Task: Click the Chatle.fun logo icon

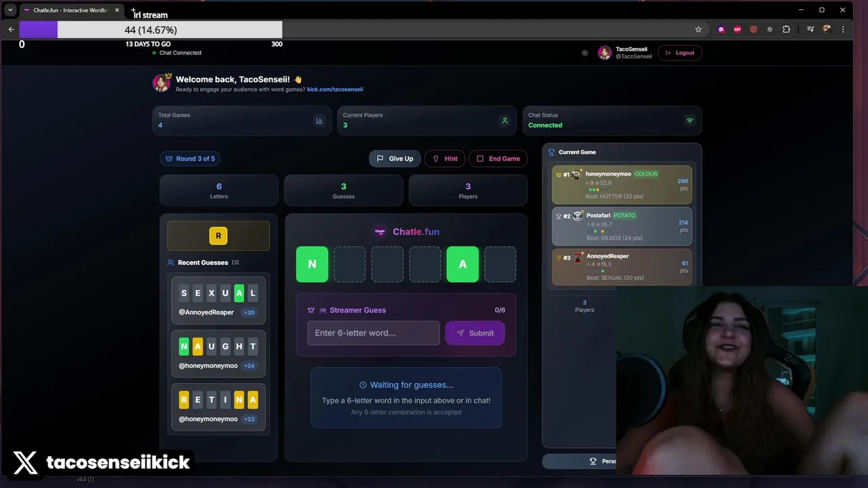Action: [380, 232]
